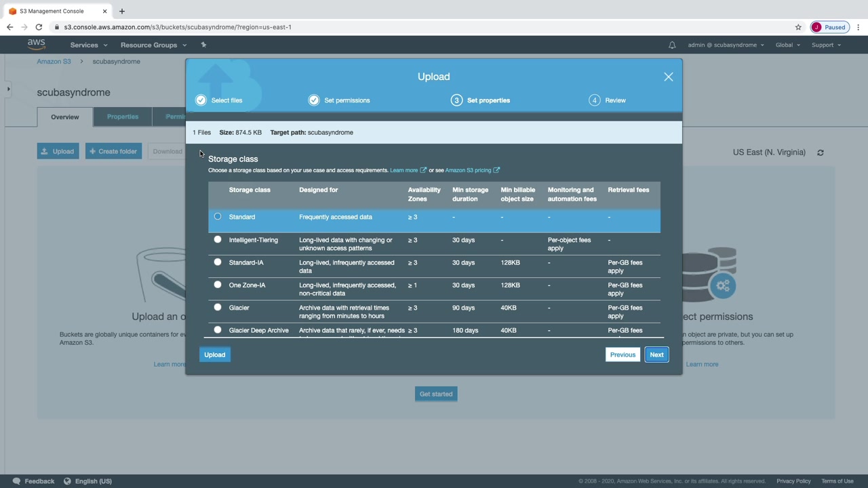Click the pin shortcut icon in navbar
The width and height of the screenshot is (868, 488).
203,45
